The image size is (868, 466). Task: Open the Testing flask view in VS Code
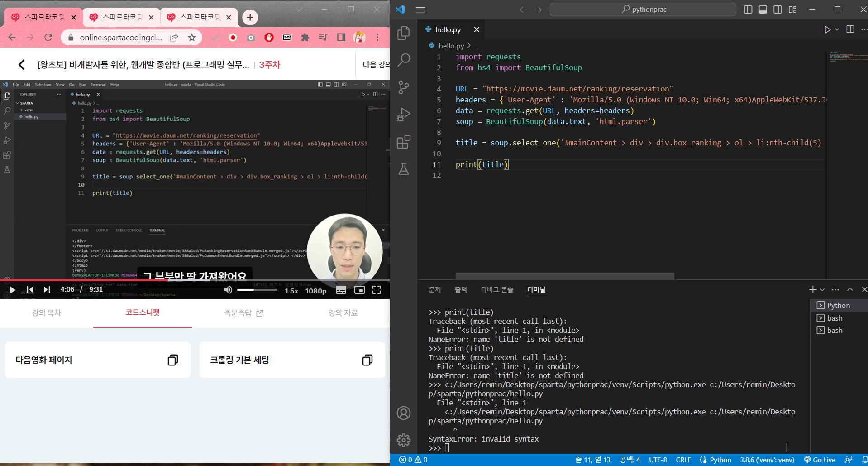403,169
